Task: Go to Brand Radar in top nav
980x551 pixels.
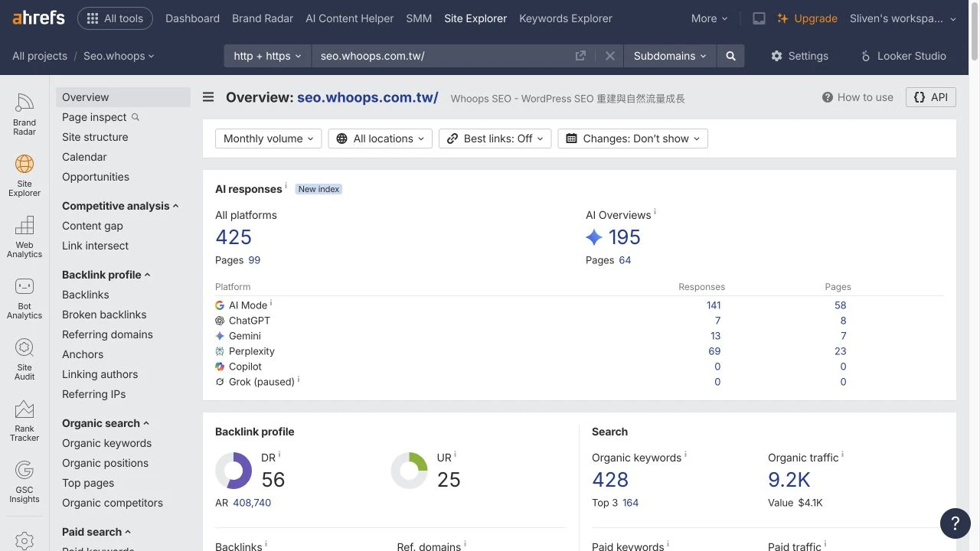Action: [x=263, y=18]
